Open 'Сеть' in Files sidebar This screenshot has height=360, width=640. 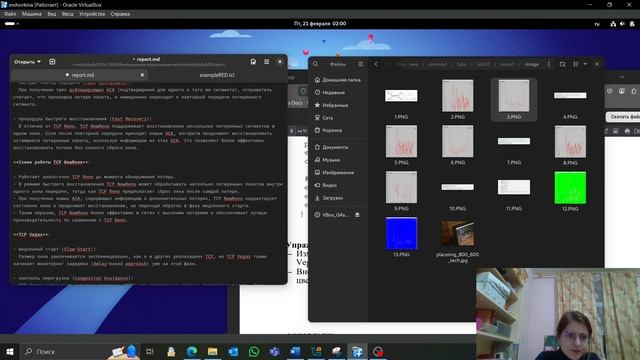point(337,118)
